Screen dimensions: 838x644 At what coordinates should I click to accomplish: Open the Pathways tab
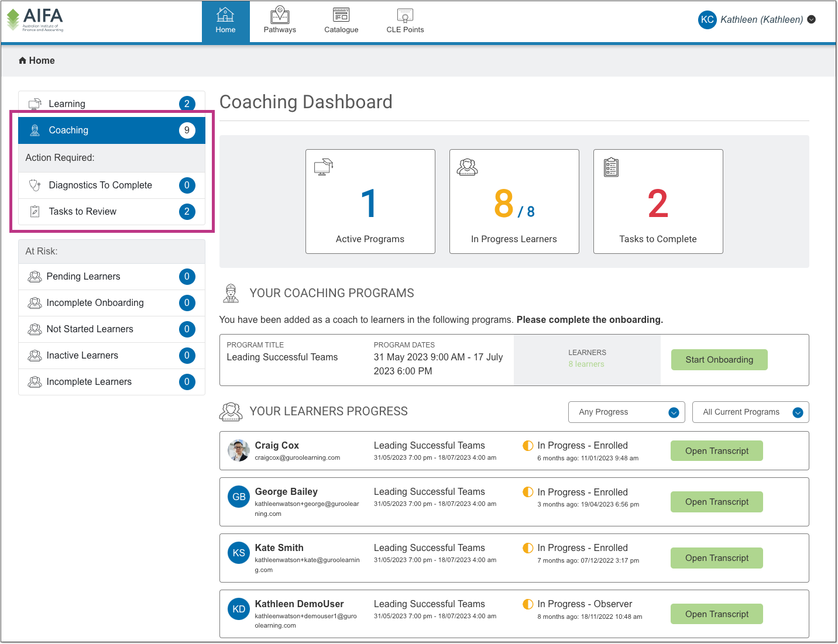[x=280, y=21]
